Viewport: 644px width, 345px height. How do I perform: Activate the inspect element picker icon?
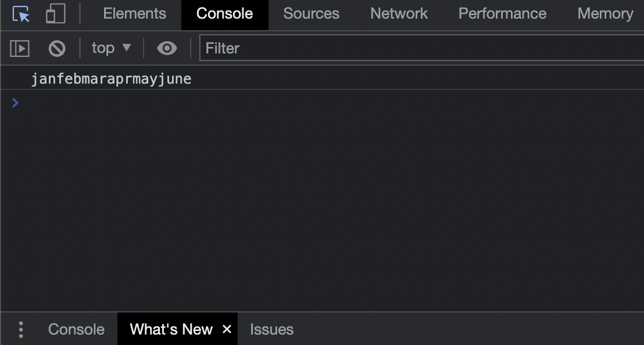pos(20,14)
